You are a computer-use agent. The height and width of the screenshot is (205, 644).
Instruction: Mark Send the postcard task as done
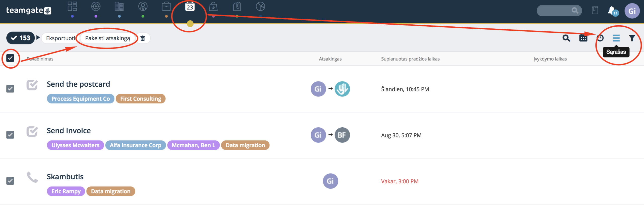point(32,85)
